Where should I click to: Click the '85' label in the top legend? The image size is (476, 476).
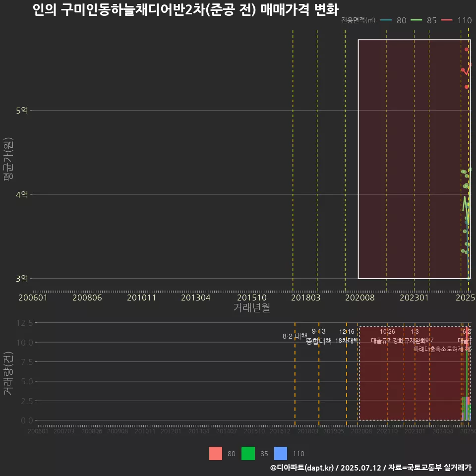tap(432, 20)
